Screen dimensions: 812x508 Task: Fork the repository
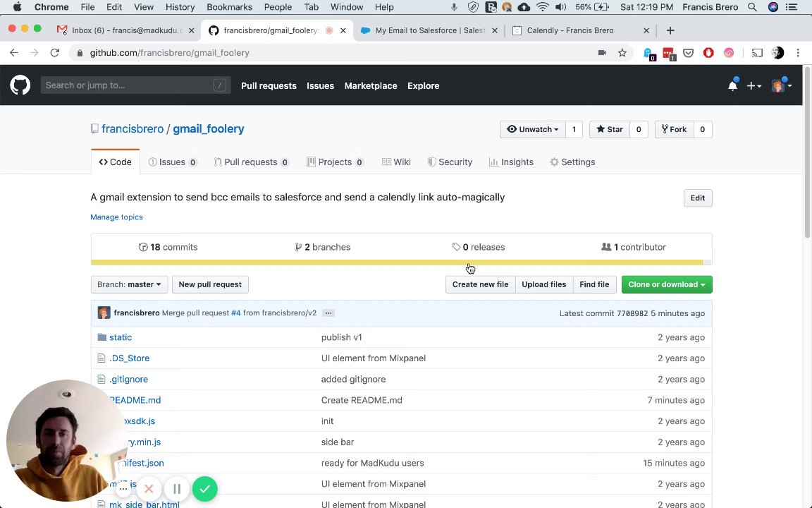(x=675, y=130)
